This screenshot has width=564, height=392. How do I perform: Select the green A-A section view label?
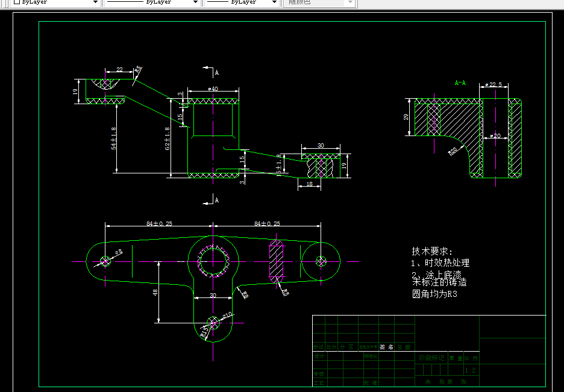pyautogui.click(x=460, y=83)
